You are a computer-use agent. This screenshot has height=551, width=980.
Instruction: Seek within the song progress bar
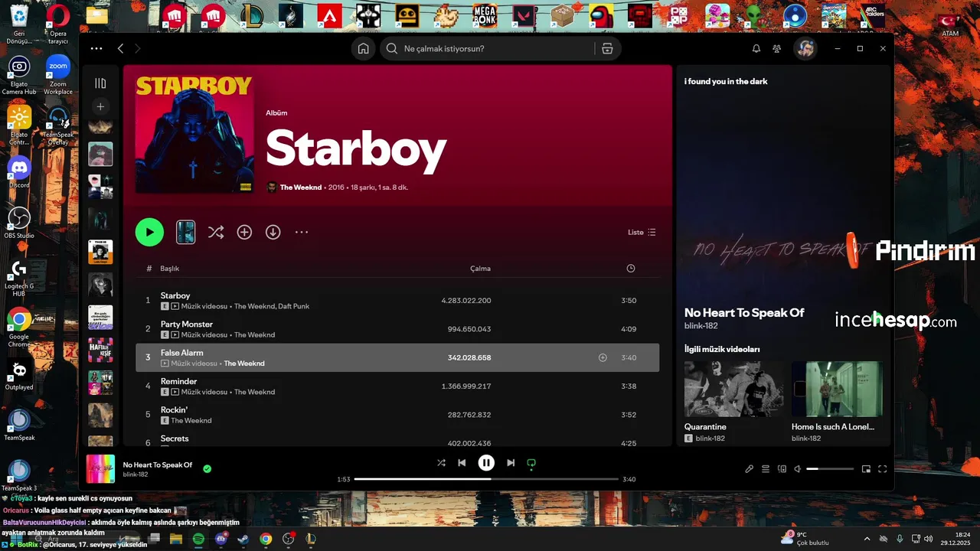(x=486, y=479)
